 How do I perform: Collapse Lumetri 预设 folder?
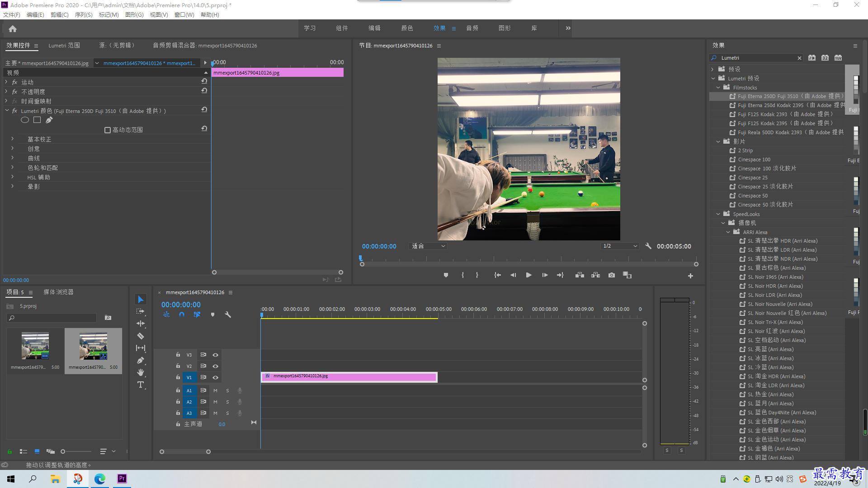[x=713, y=79]
